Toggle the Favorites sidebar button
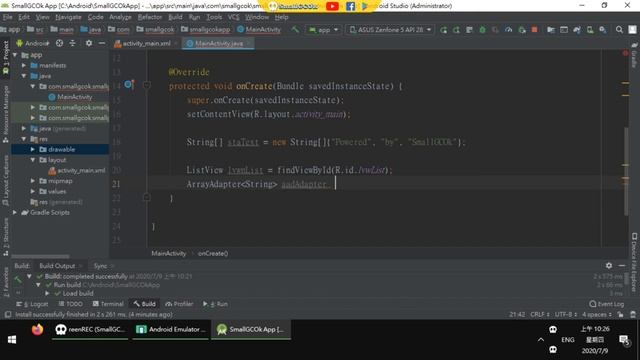The height and width of the screenshot is (360, 640). [x=6, y=282]
